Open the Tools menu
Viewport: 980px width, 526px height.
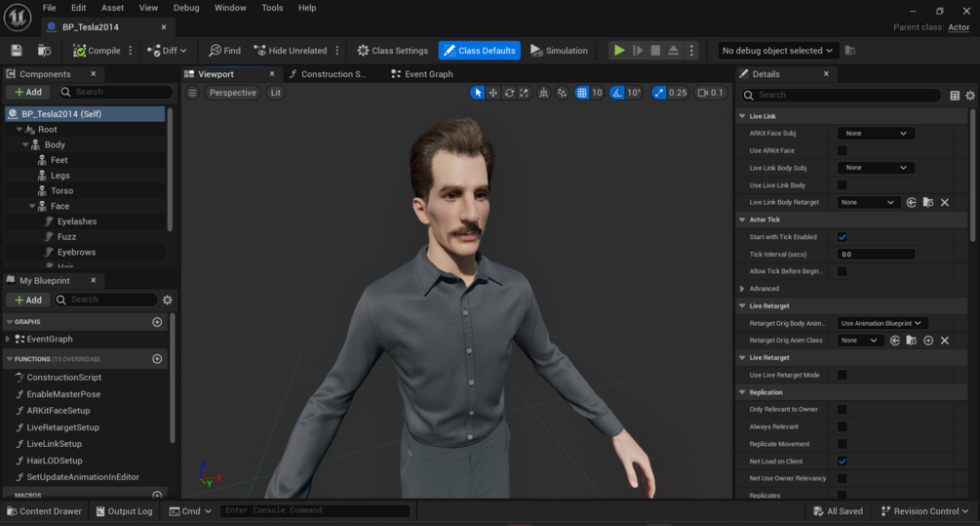(x=272, y=8)
